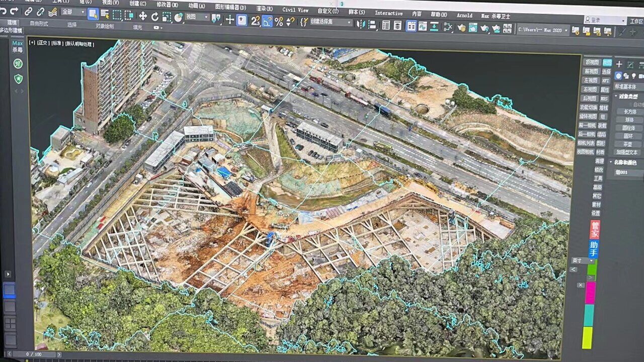Toggle Angle Snap icon
The height and width of the screenshot is (362, 644).
[x=267, y=21]
